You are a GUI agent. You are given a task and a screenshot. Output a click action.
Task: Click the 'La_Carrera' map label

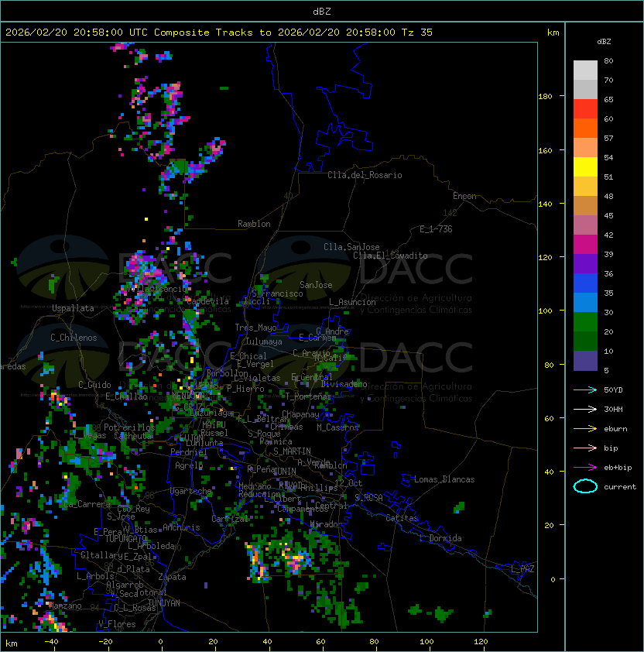tap(87, 504)
